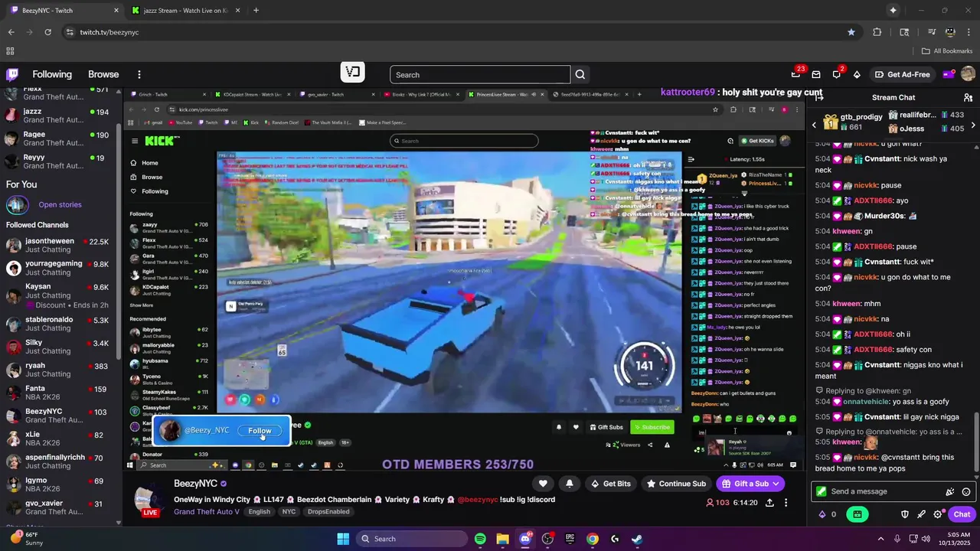Image resolution: width=980 pixels, height=551 pixels.
Task: Click the Get Bits button under stream
Action: [610, 484]
